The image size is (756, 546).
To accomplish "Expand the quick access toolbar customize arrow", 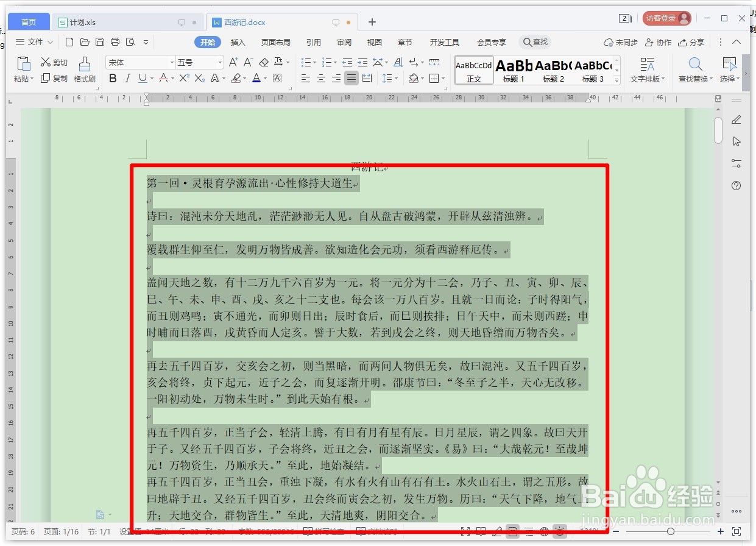I will coord(146,42).
